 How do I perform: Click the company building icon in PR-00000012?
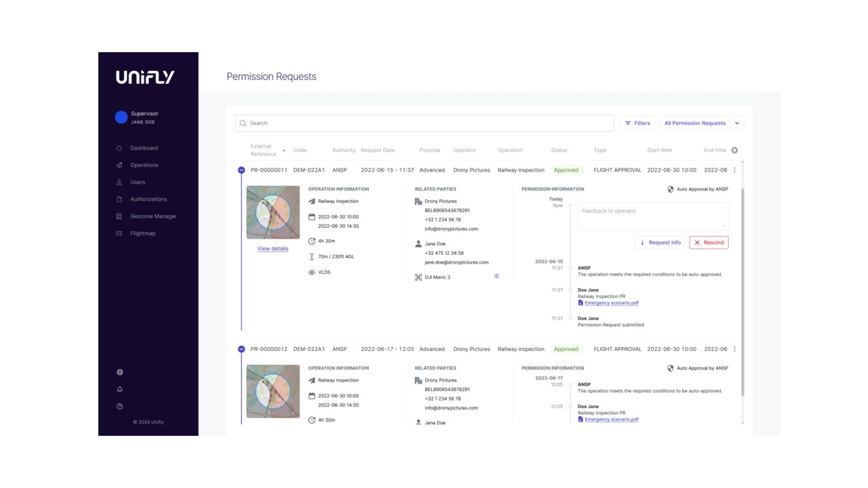point(418,380)
